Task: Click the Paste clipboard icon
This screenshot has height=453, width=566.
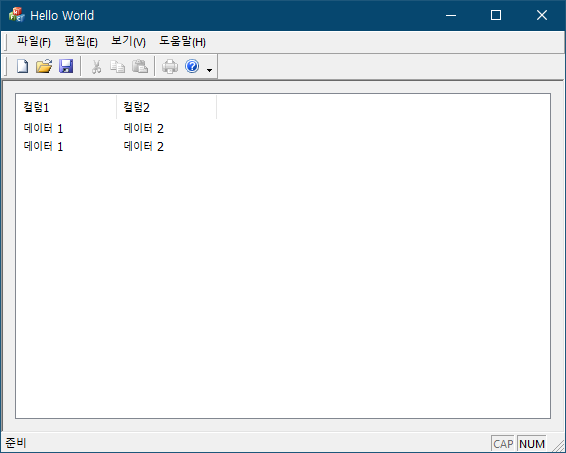Action: pos(140,67)
